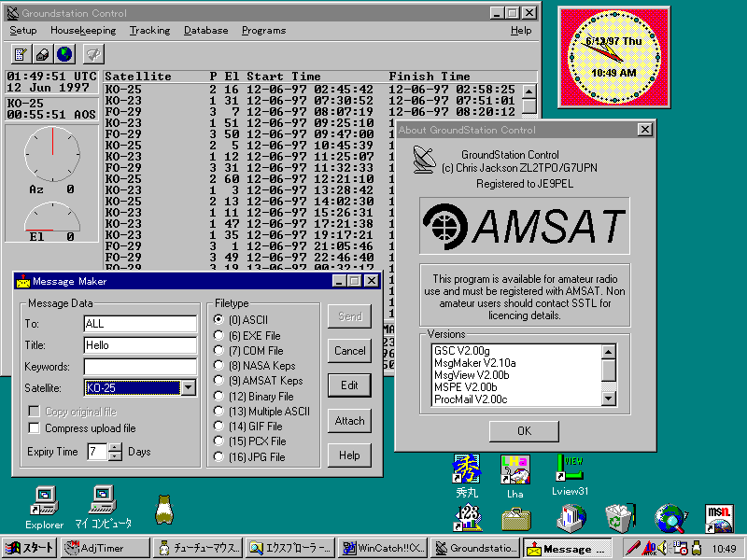Expand the Satellite KO-25 dropdown
This screenshot has height=560, width=747.
pos(187,388)
